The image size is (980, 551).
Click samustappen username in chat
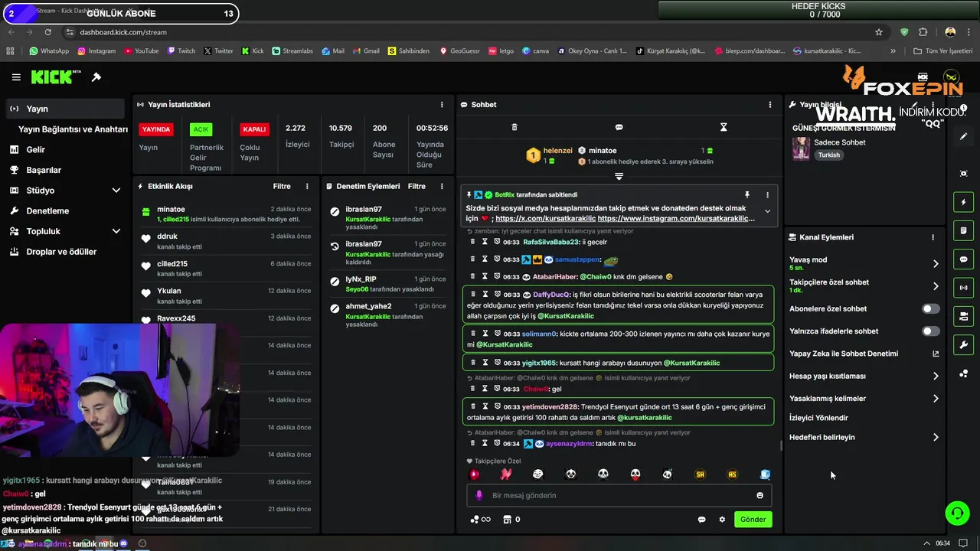pos(577,259)
